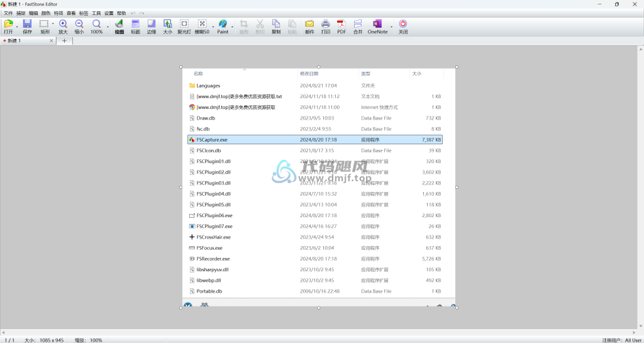This screenshot has height=343, width=644.
Task: Open the 帮助 menu
Action: coord(121,14)
